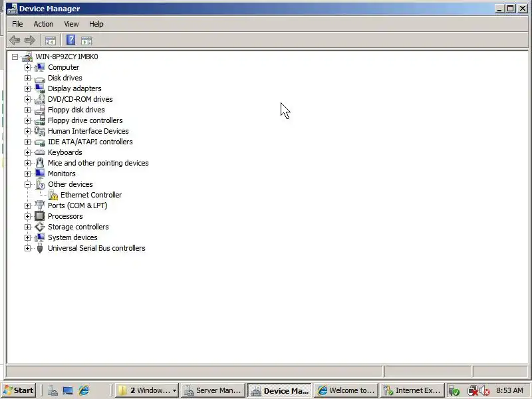
Task: Click the Ports (COM & LPT) icon
Action: click(x=40, y=205)
